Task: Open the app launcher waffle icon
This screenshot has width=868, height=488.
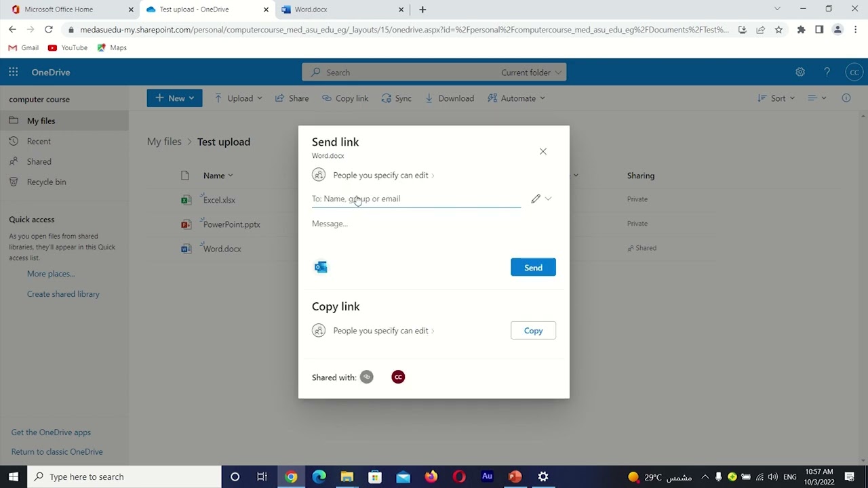Action: 14,72
